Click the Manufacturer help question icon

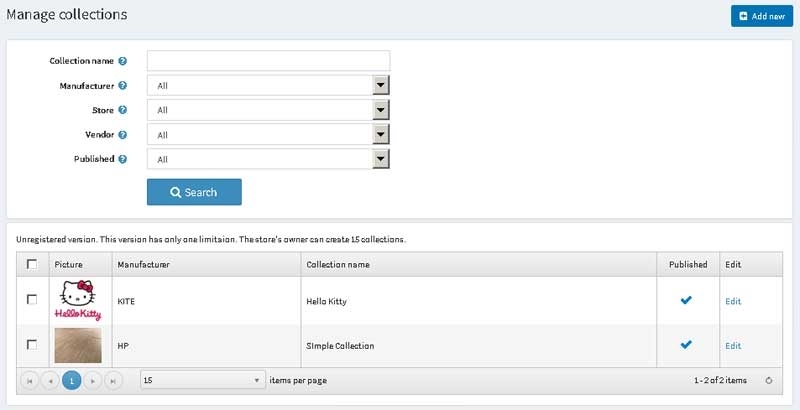click(x=122, y=86)
